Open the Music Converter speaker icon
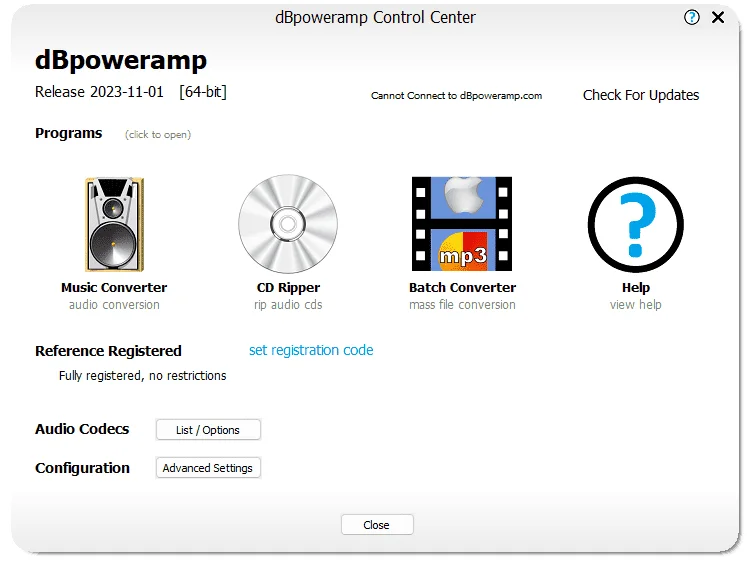 pyautogui.click(x=114, y=224)
